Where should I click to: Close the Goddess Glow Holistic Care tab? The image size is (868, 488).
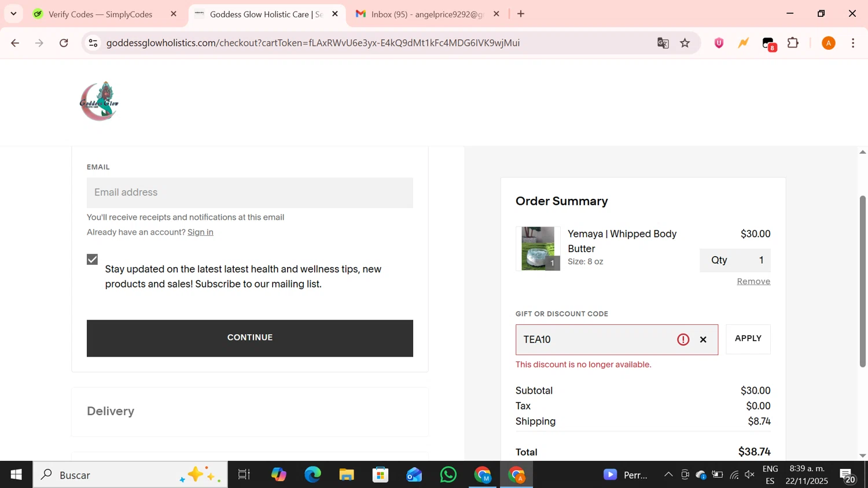[x=335, y=14]
